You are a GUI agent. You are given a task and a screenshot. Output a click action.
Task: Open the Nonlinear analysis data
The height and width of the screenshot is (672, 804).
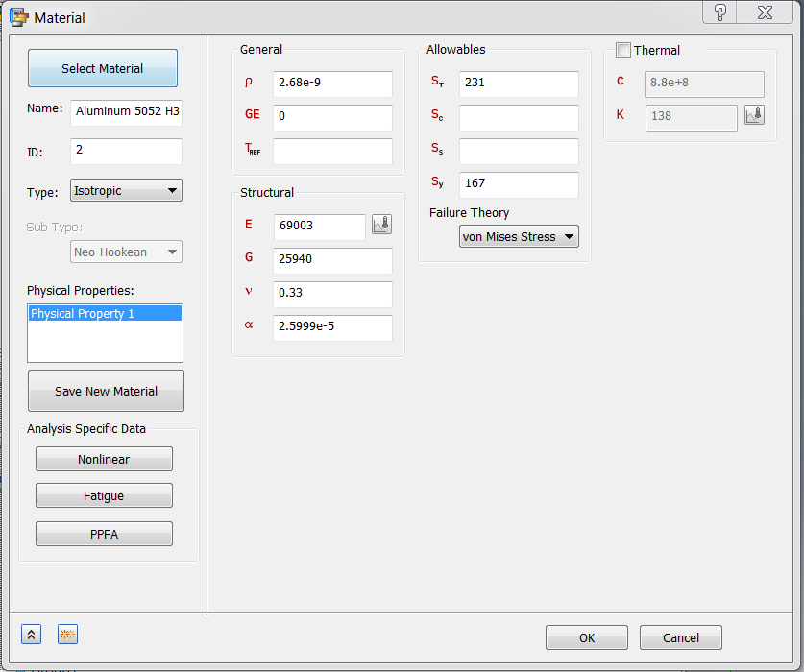pos(104,459)
